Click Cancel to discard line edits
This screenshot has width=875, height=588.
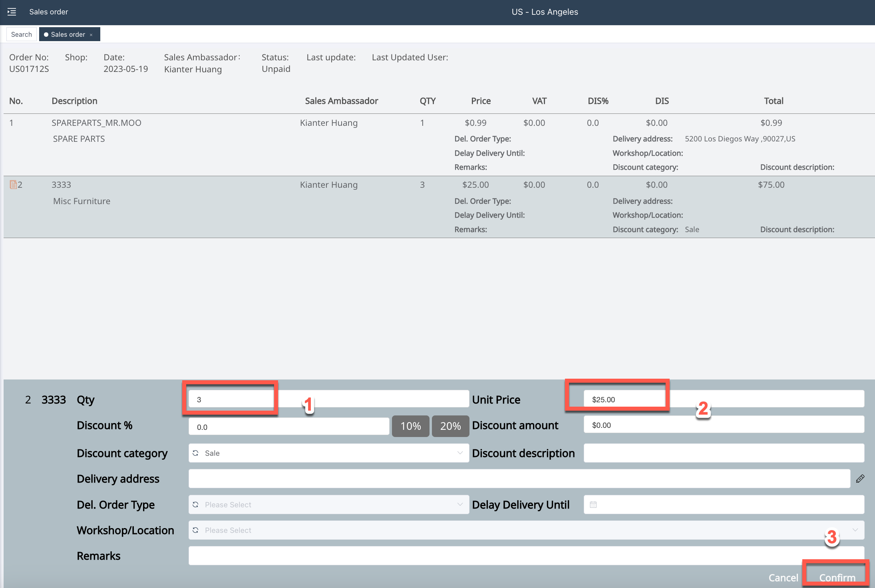point(783,578)
